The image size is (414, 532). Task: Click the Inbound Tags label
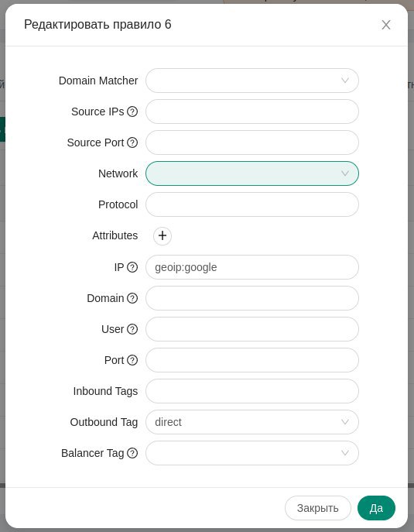[105, 391]
